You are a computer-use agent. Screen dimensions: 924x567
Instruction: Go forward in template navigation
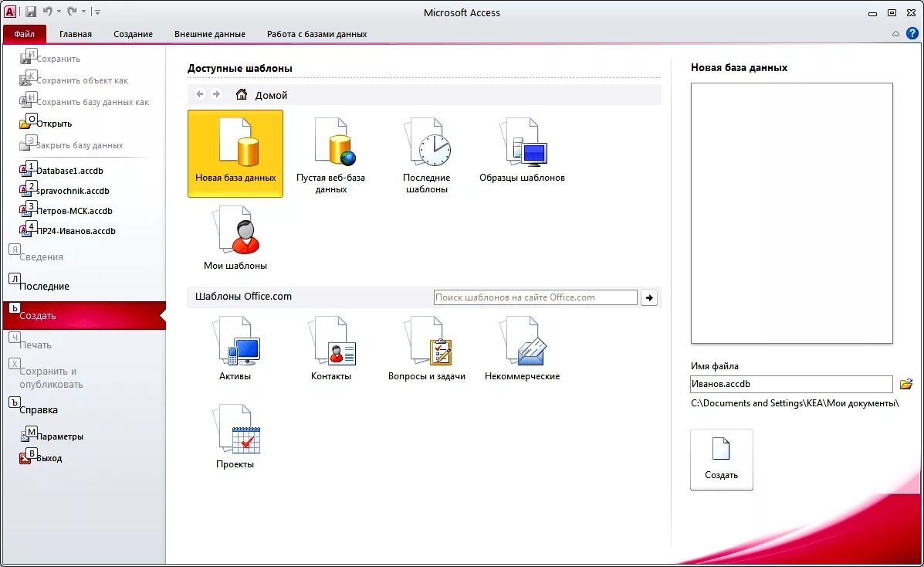pos(216,94)
